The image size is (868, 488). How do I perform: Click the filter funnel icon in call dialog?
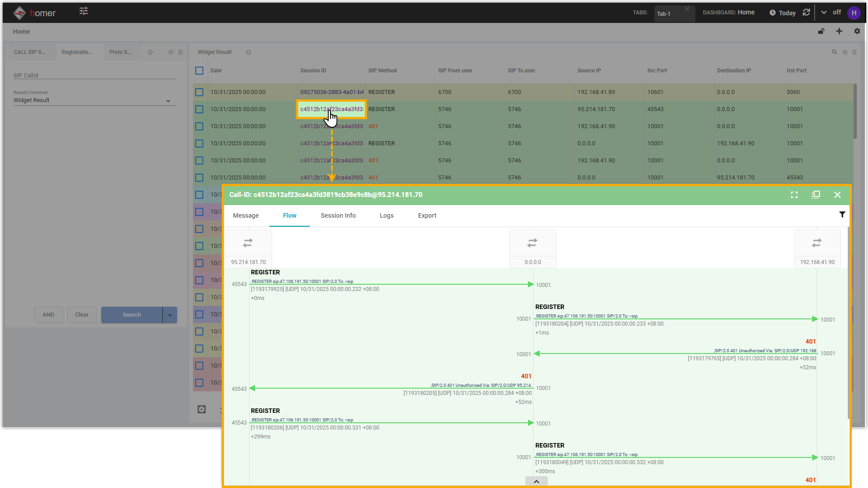click(x=842, y=215)
